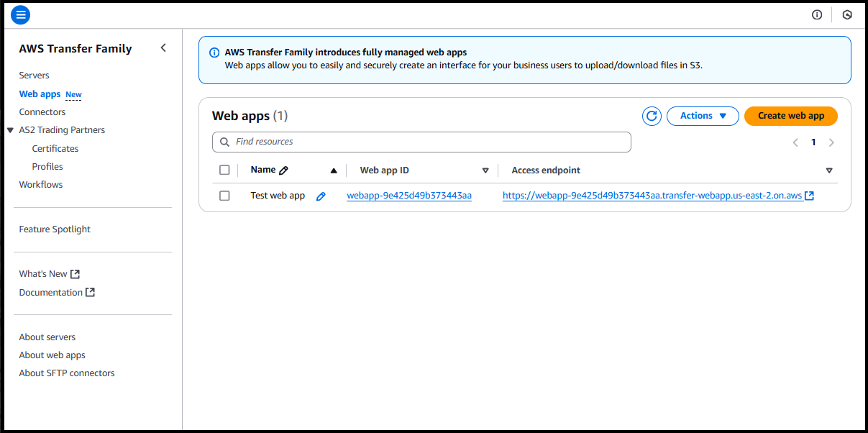Viewport: 868px width, 433px height.
Task: Open the Web app ID column filter dropdown
Action: tap(485, 170)
